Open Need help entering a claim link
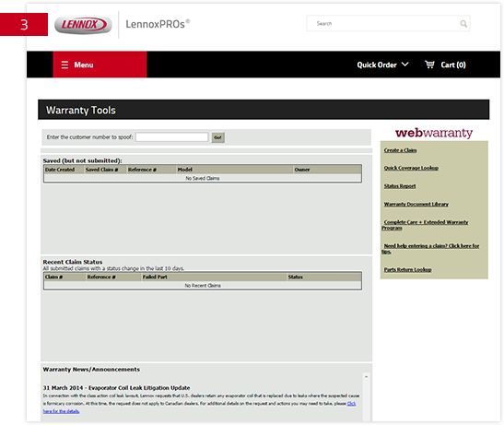 [x=430, y=248]
